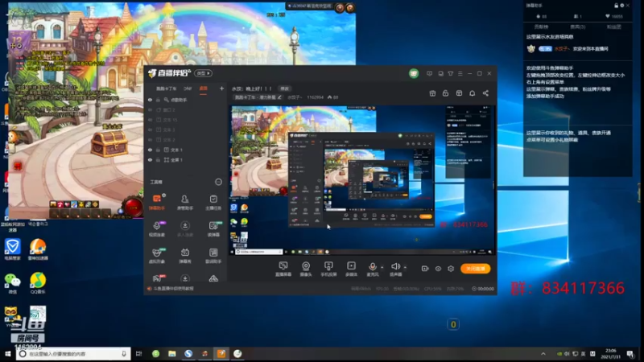644x362 pixels.
Task: Collapse the 工具箱 toolbox section
Action: [x=218, y=182]
